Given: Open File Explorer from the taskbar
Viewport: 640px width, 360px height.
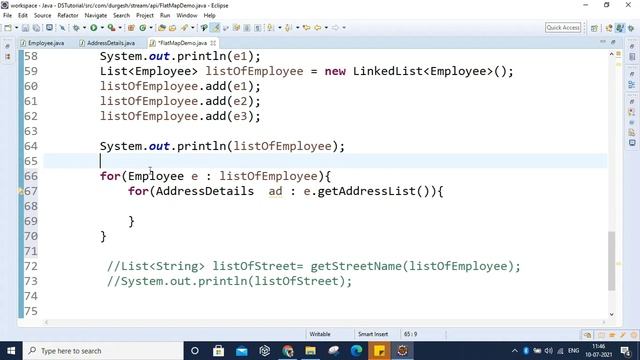Looking at the screenshot, I should pyautogui.click(x=310, y=351).
